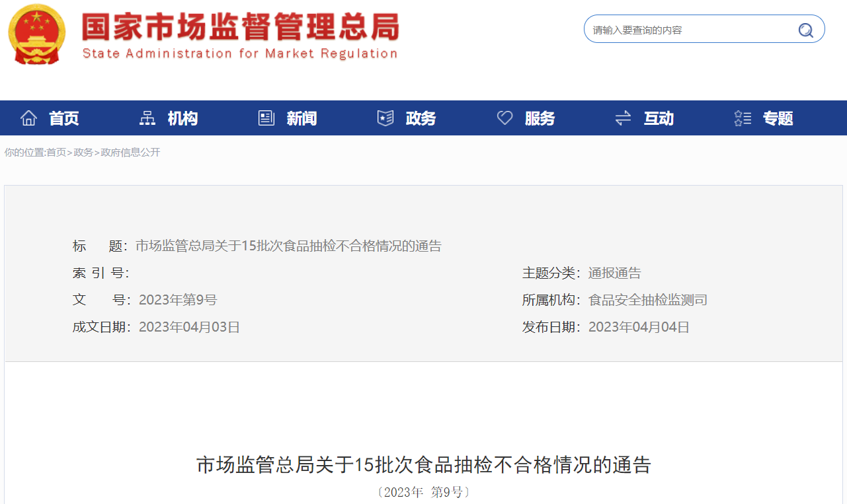Click the 索引号 label
Viewport: 847px width, 504px height.
[101, 273]
